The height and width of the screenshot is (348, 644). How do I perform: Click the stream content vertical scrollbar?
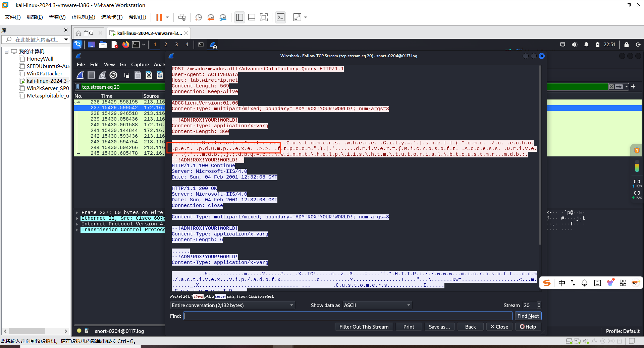coord(540,156)
